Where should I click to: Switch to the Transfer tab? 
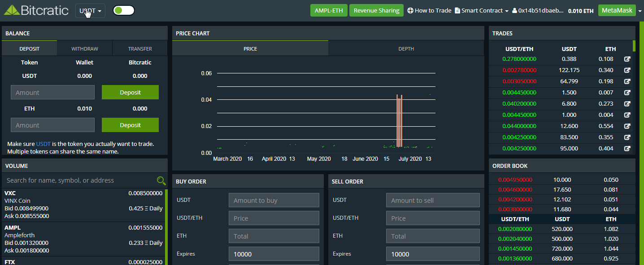pos(140,49)
